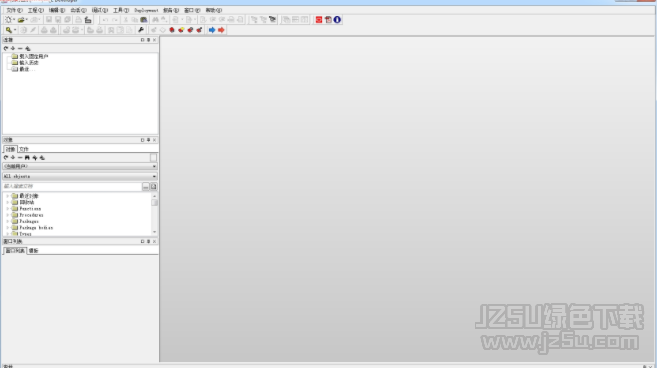Click the red square icon near the PDF icon
This screenshot has width=657, height=368.
[x=319, y=20]
